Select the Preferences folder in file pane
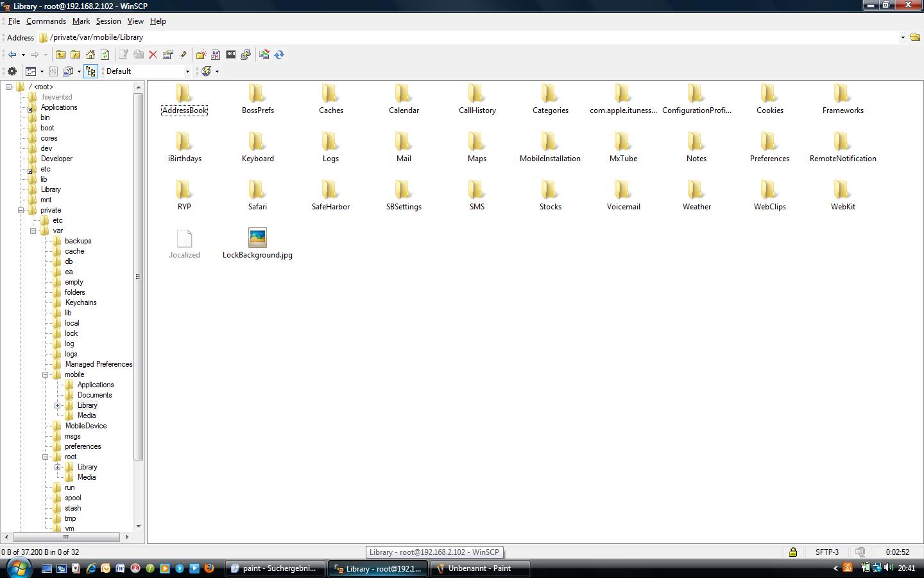This screenshot has height=578, width=924. coord(769,147)
